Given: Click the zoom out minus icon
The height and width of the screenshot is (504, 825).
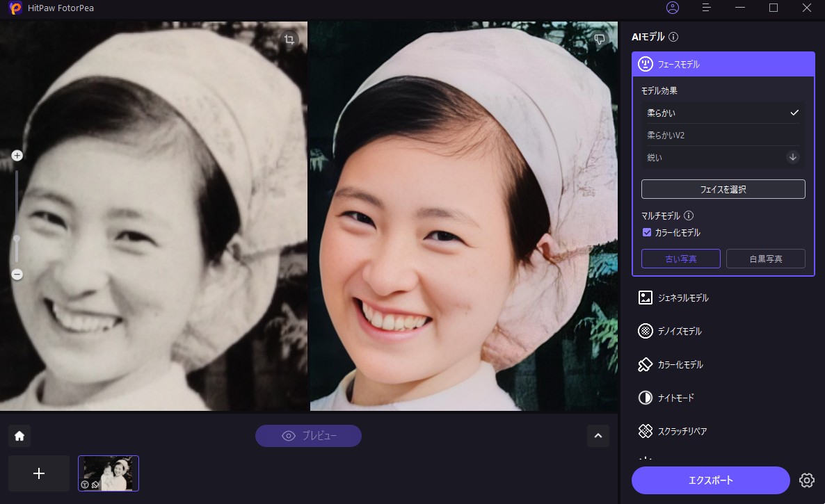Looking at the screenshot, I should click(17, 275).
